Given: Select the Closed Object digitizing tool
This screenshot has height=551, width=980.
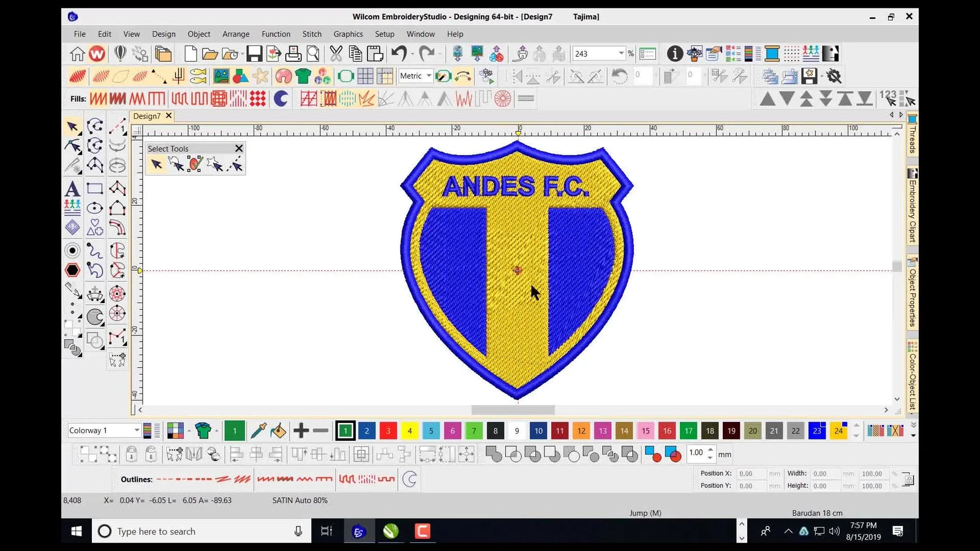Looking at the screenshot, I should tap(118, 208).
